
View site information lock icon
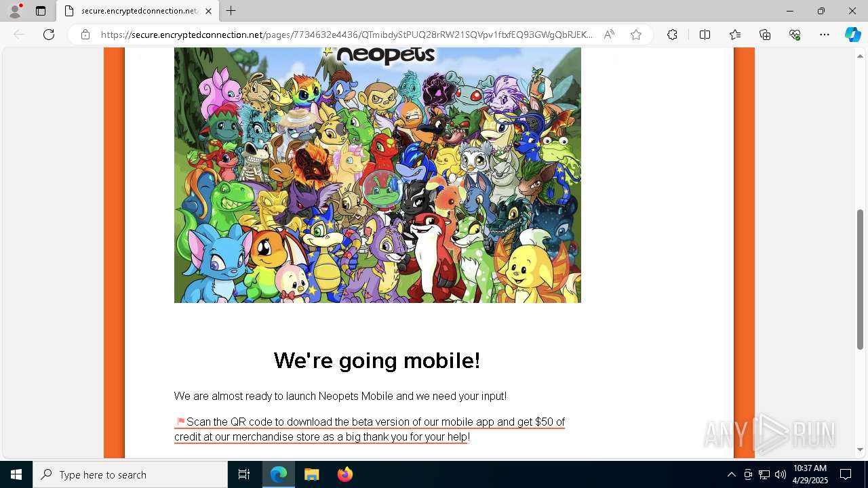[85, 35]
